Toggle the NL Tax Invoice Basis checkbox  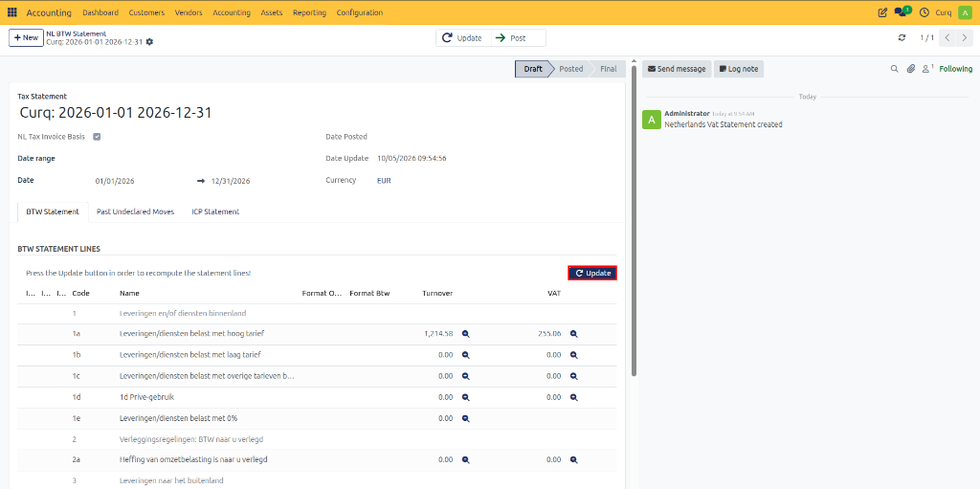(x=97, y=136)
